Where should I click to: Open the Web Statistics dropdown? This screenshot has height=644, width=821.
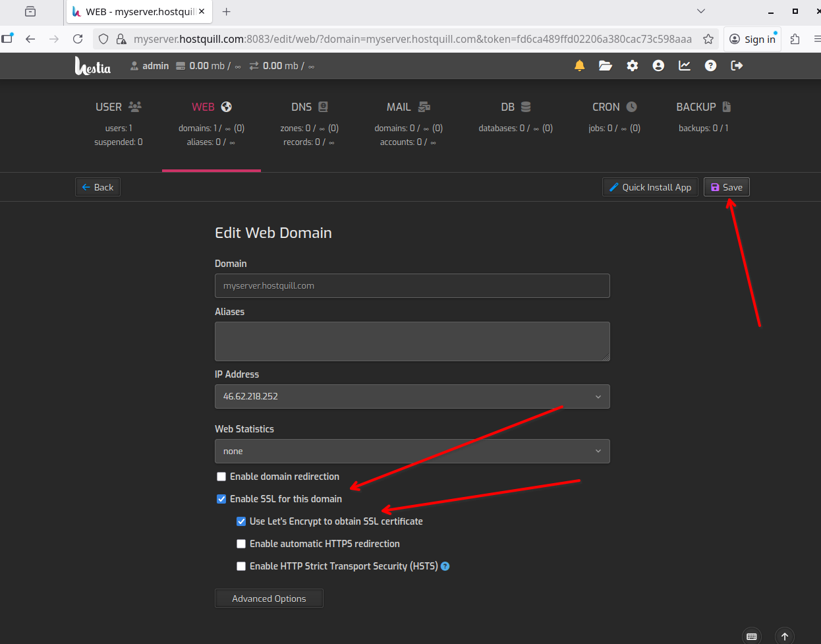point(412,451)
